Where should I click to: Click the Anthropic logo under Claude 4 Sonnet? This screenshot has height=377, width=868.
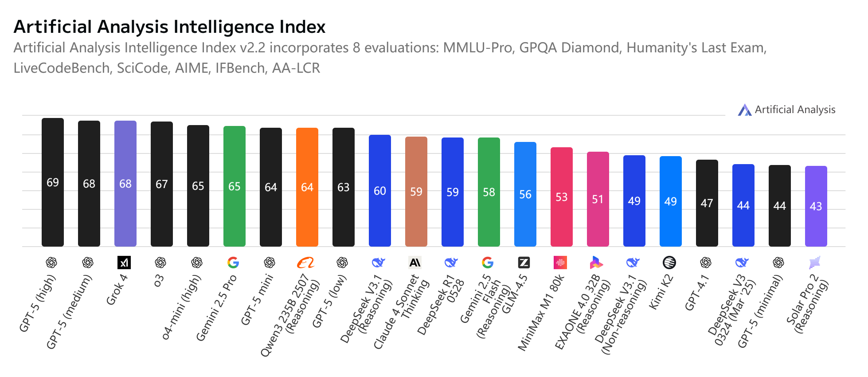415,263
